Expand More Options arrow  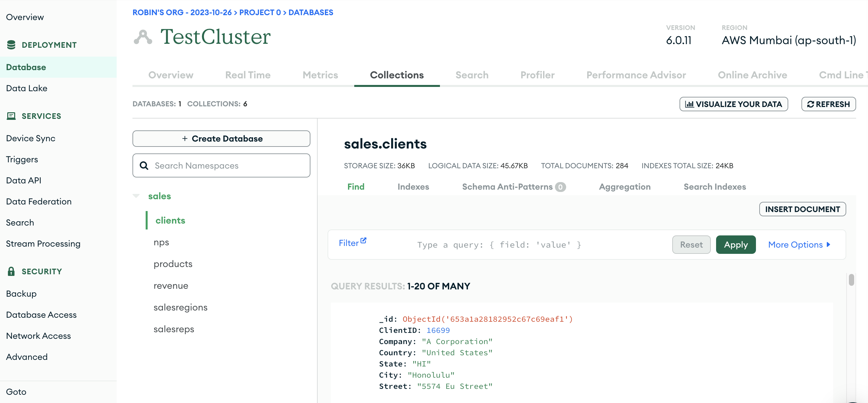[x=828, y=244]
